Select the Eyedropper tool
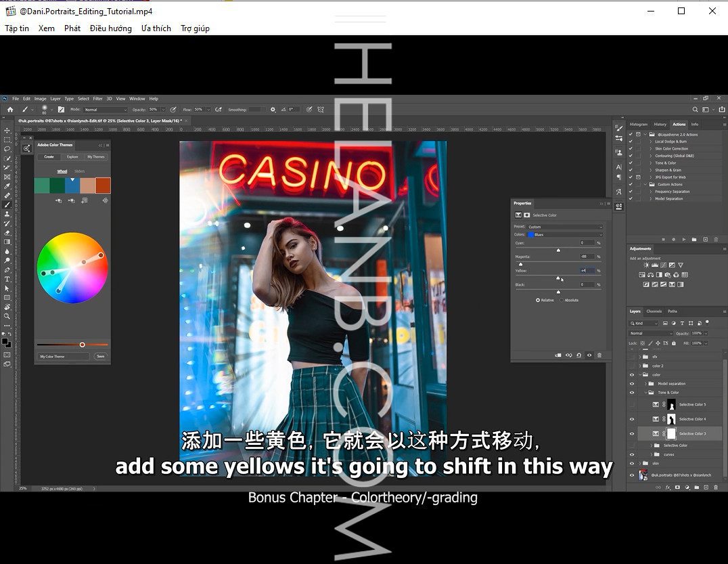This screenshot has width=728, height=564. pos(7,186)
